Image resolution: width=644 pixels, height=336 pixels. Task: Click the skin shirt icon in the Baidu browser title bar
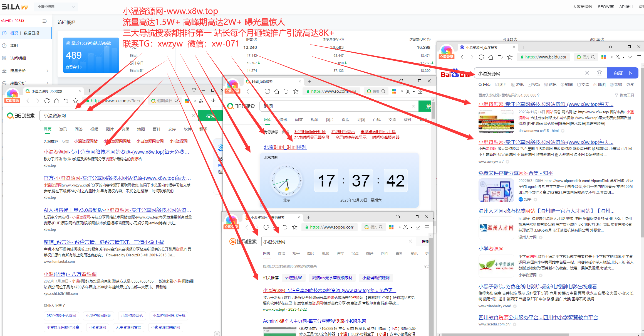[x=610, y=46]
